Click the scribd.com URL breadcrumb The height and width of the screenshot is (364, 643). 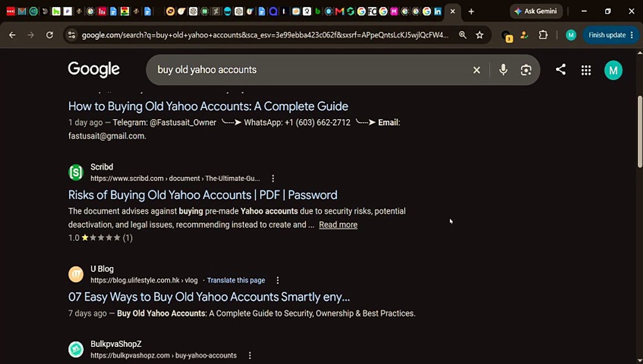click(175, 178)
